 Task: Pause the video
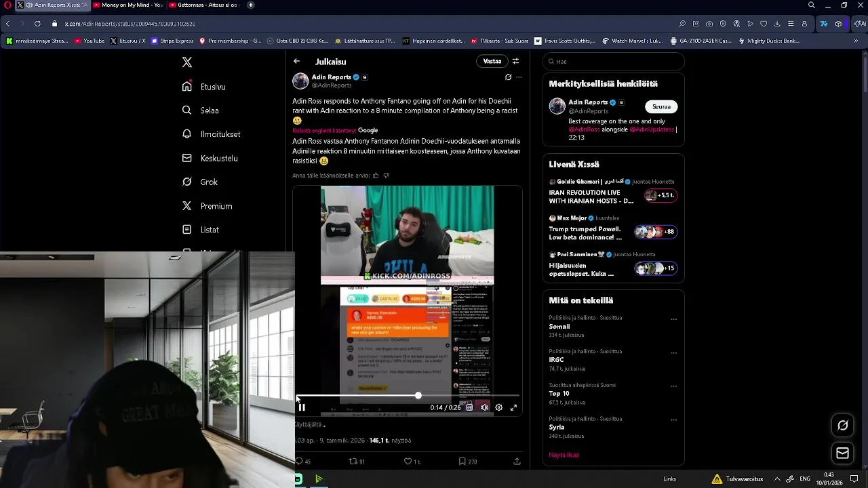302,407
